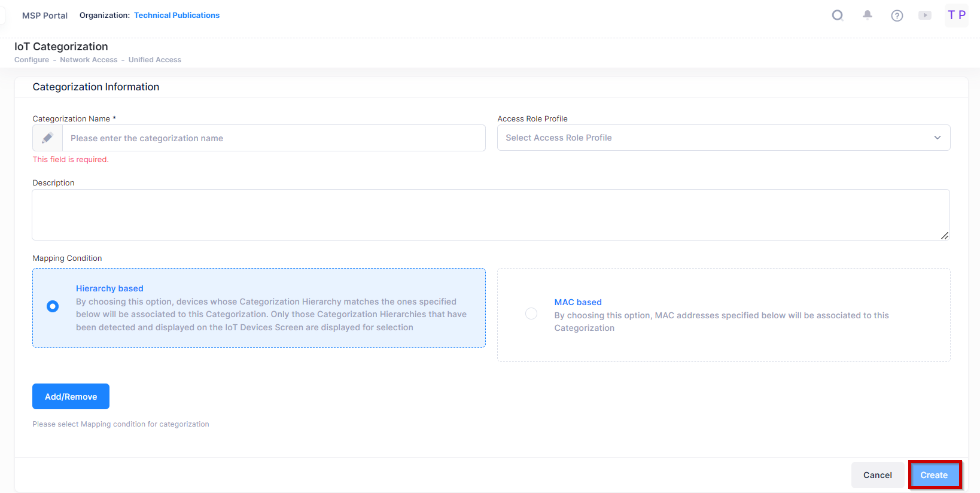Image resolution: width=980 pixels, height=493 pixels.
Task: Select the MAC based radio button
Action: click(x=531, y=314)
